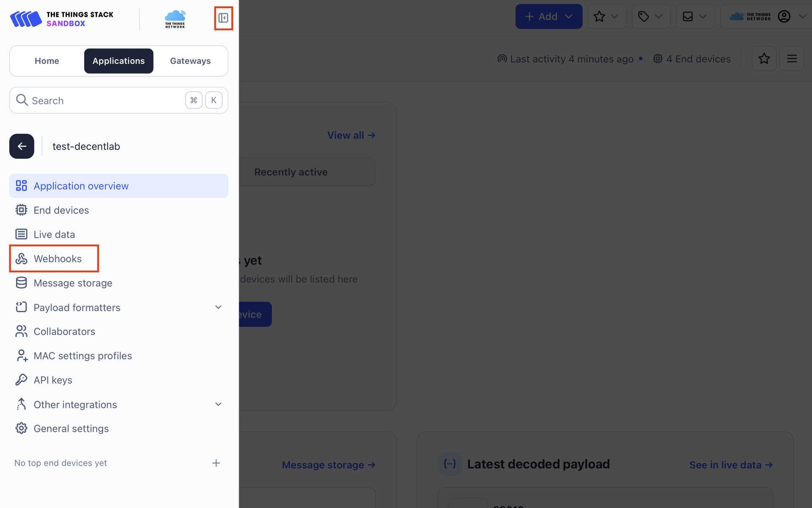Image resolution: width=812 pixels, height=508 pixels.
Task: Click The Things Stack Sandbox logo
Action: [62, 19]
